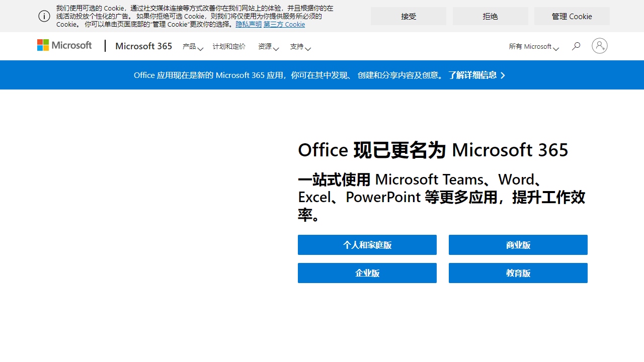Image resolution: width=644 pixels, height=362 pixels.
Task: Expand the 支持 menu
Action: 300,46
